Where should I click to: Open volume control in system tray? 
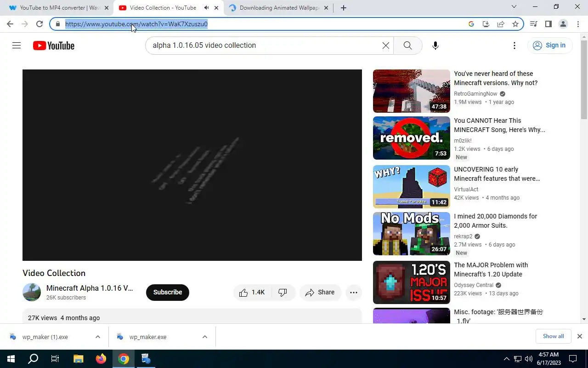coord(528,359)
